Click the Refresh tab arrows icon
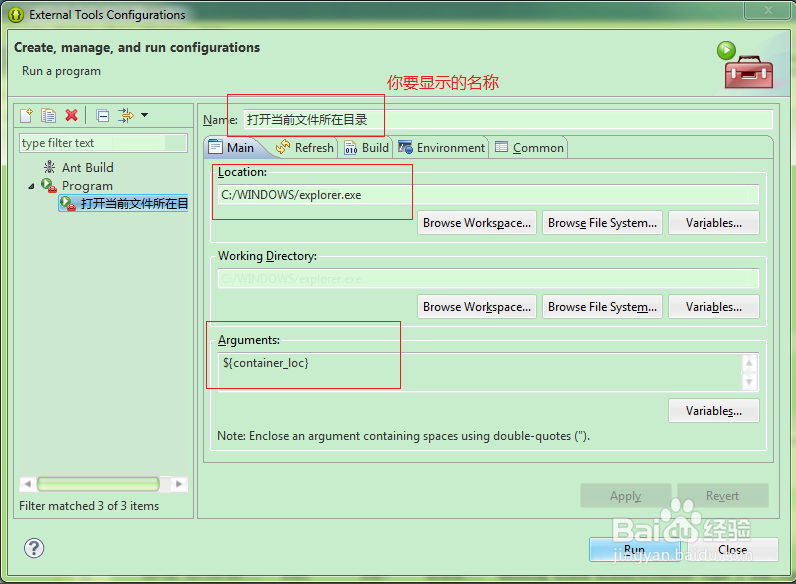Viewport: 796px width, 584px height. coord(283,147)
